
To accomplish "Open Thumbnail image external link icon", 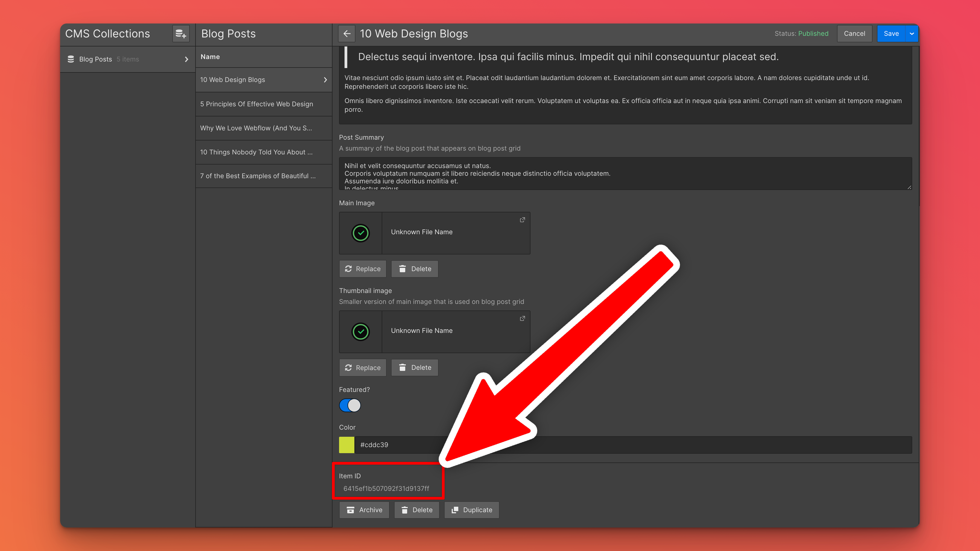I will 522,319.
